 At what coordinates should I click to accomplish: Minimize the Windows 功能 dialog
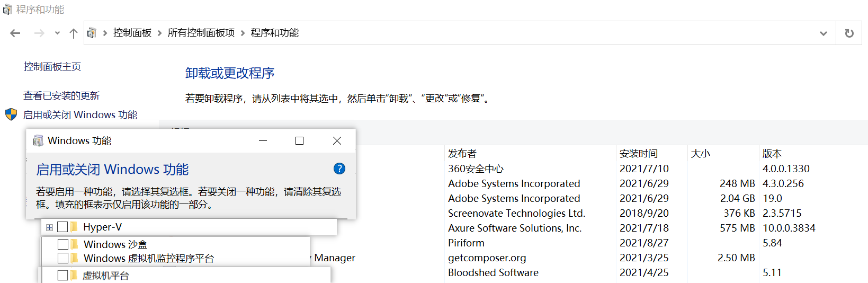coord(263,141)
